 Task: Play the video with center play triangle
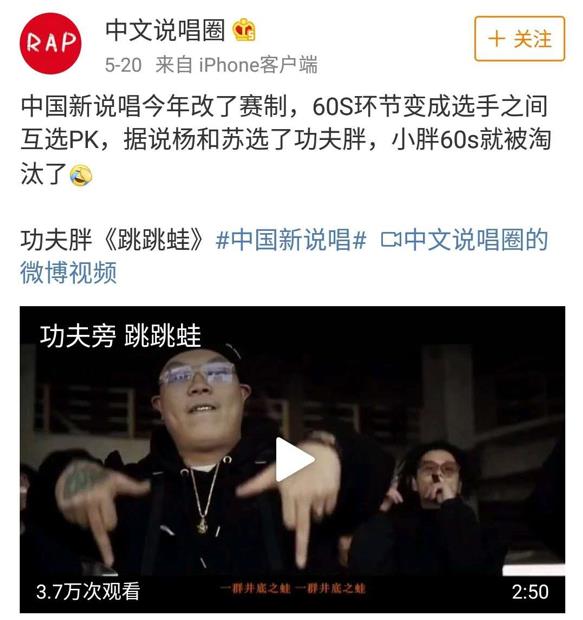293,459
